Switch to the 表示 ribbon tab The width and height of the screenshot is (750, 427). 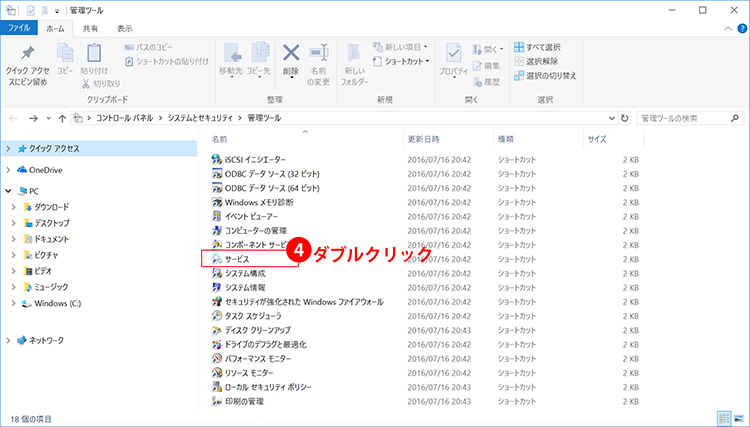pyautogui.click(x=124, y=29)
